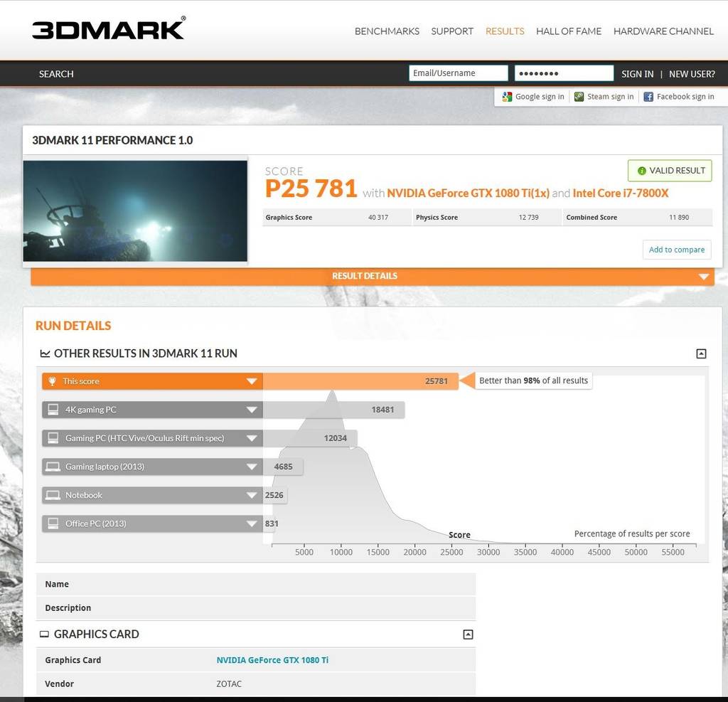The height and width of the screenshot is (702, 728).
Task: Click the laptop icon beside Gaming laptop (2013)
Action: coord(53,467)
